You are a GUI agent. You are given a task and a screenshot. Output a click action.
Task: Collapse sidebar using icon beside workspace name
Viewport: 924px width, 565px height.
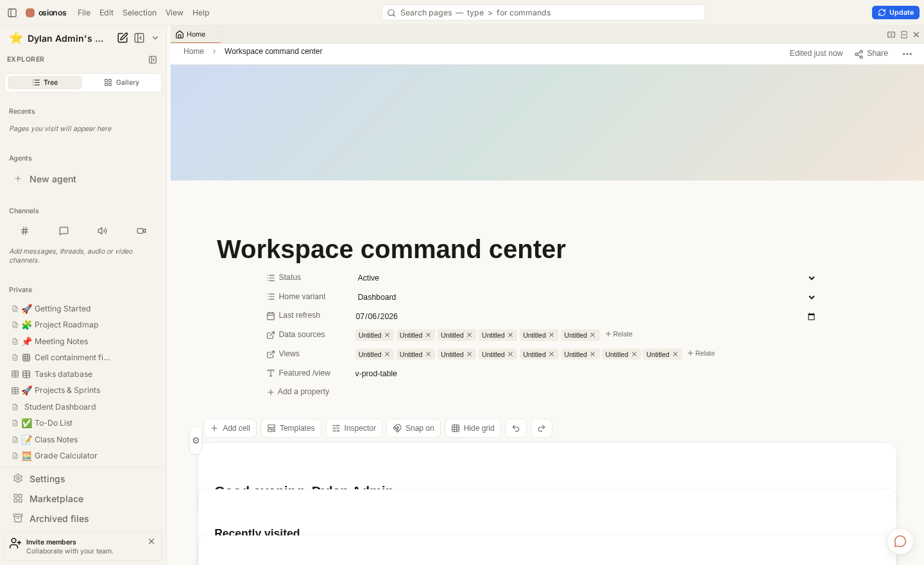point(139,38)
